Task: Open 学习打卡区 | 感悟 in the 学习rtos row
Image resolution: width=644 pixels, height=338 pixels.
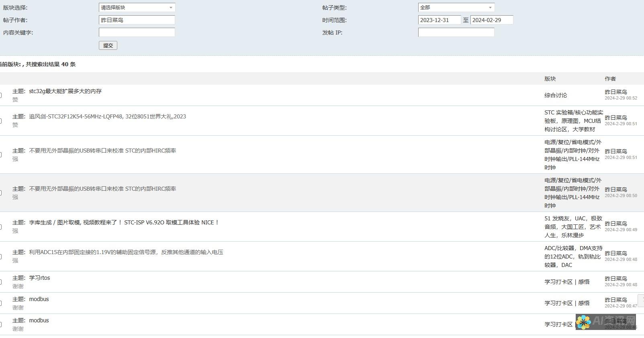Action: click(x=567, y=282)
